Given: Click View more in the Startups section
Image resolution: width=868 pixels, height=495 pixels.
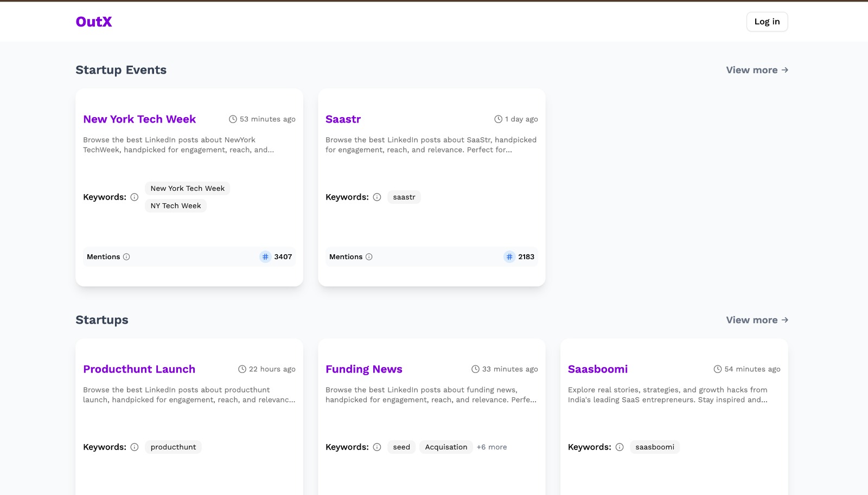Looking at the screenshot, I should pyautogui.click(x=752, y=320).
